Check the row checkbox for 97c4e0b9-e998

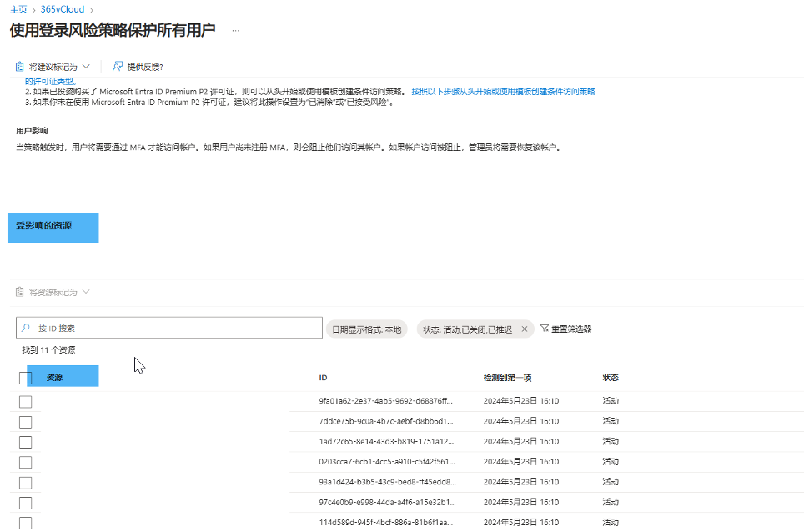(x=25, y=503)
